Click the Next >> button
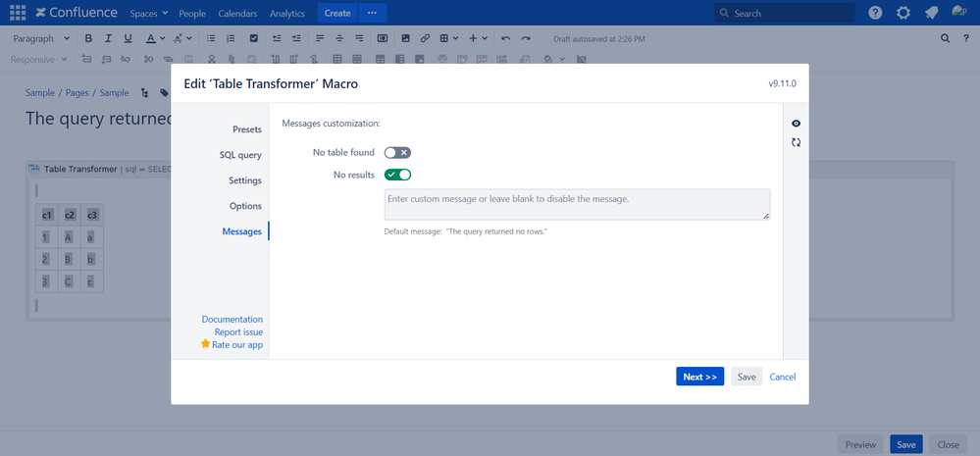Image resolution: width=980 pixels, height=456 pixels. pyautogui.click(x=700, y=377)
